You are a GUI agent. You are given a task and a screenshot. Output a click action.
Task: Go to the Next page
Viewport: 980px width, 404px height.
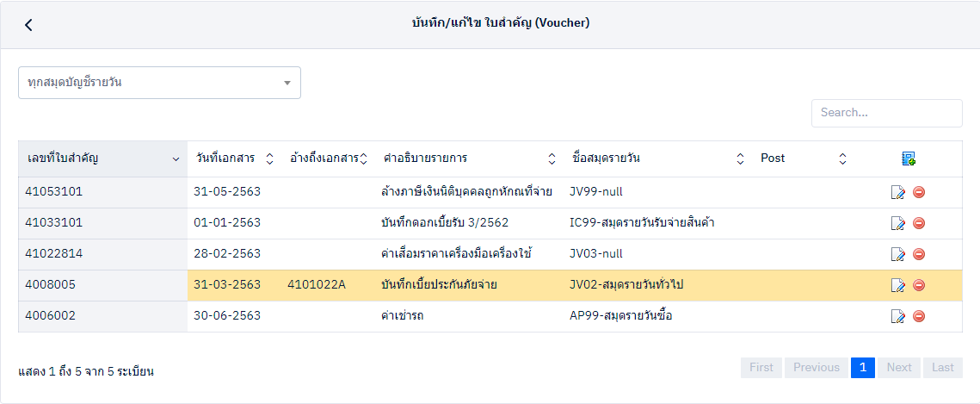pos(899,368)
